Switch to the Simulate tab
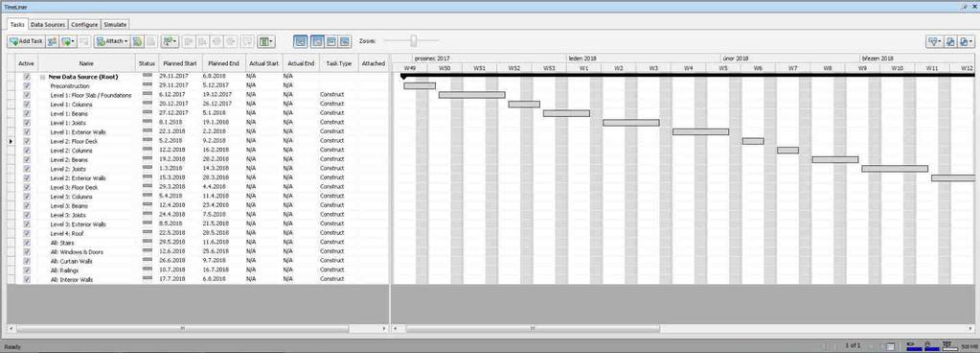The height and width of the screenshot is (353, 980). pyautogui.click(x=115, y=24)
